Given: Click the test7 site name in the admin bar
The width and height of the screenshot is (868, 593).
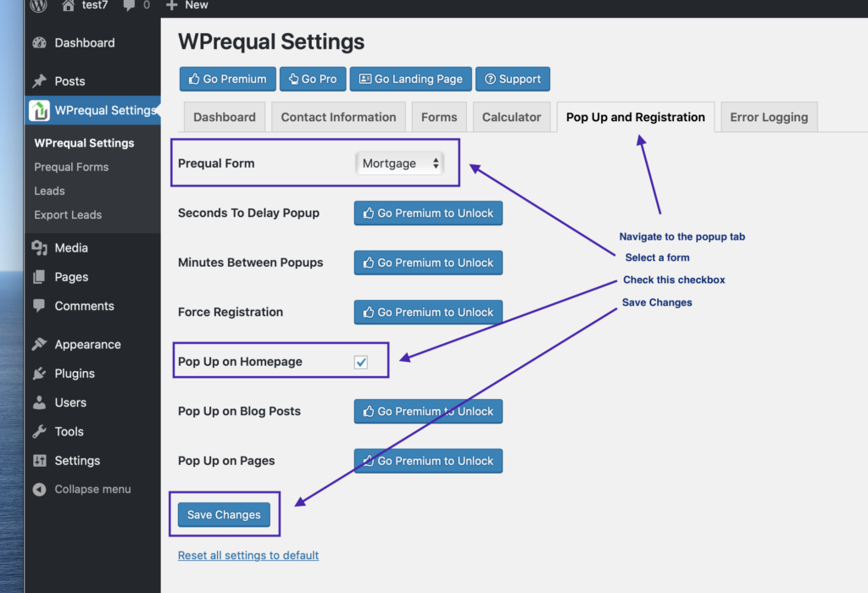Looking at the screenshot, I should 95,5.
